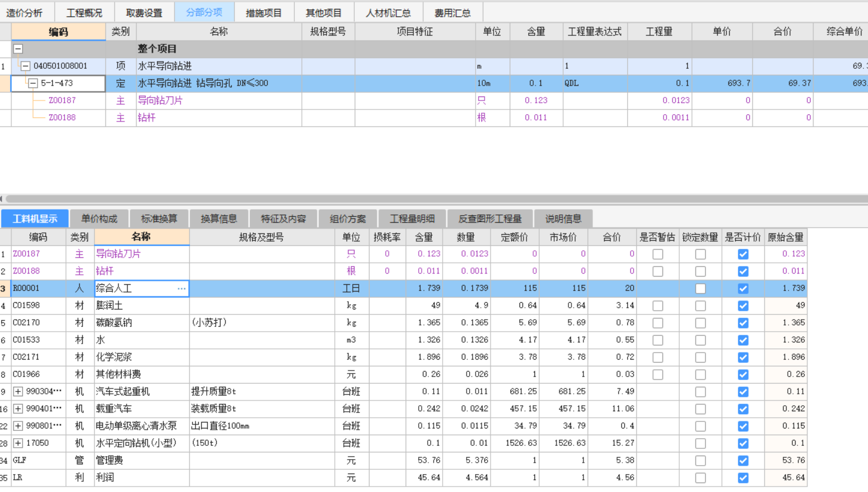Check 是否暂估 for 膨润土

pyautogui.click(x=658, y=306)
